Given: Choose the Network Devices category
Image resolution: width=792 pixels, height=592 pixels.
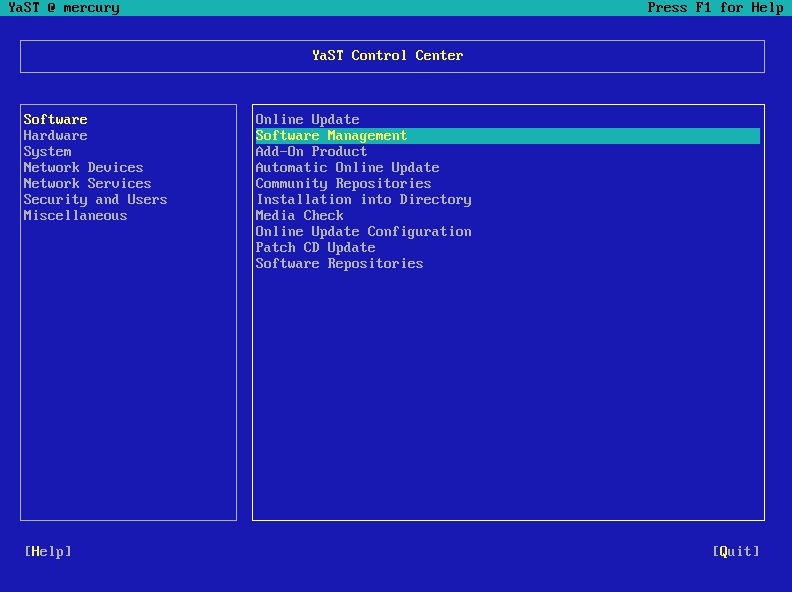Looking at the screenshot, I should click(83, 168).
